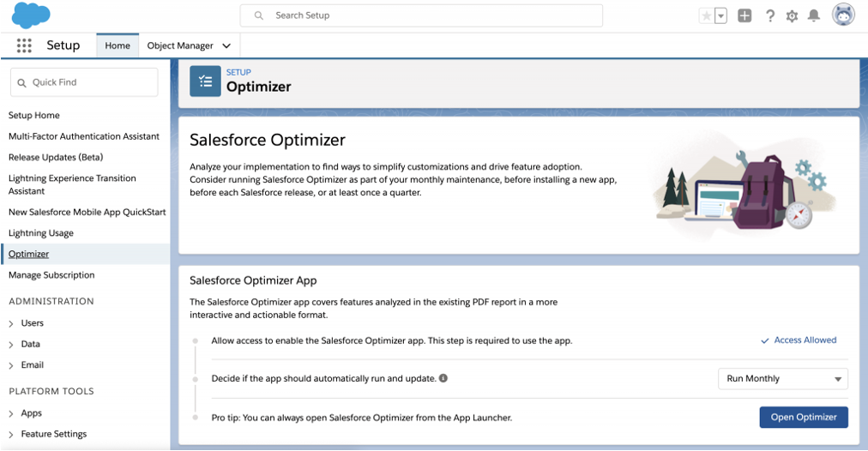Switch to the Home tab
Image resolution: width=868 pixels, height=451 pixels.
pyautogui.click(x=118, y=45)
